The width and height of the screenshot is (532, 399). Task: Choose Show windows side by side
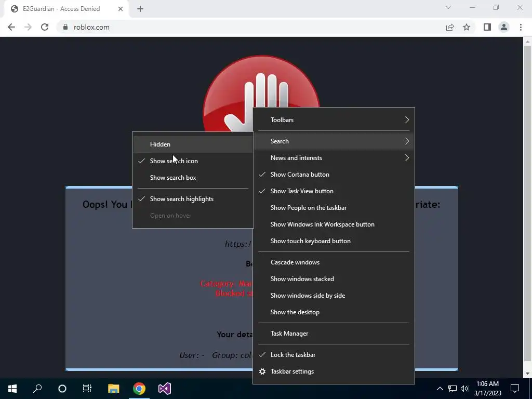pyautogui.click(x=334, y=296)
